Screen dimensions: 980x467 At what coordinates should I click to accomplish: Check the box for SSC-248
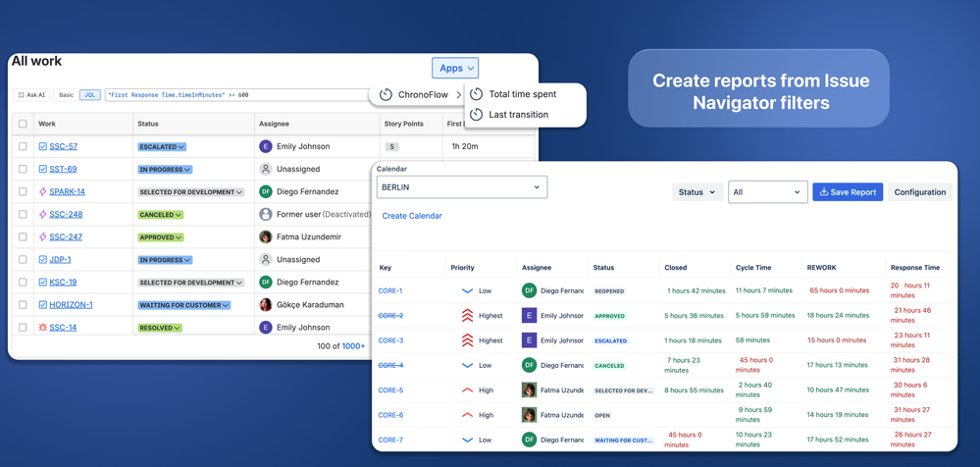24,215
